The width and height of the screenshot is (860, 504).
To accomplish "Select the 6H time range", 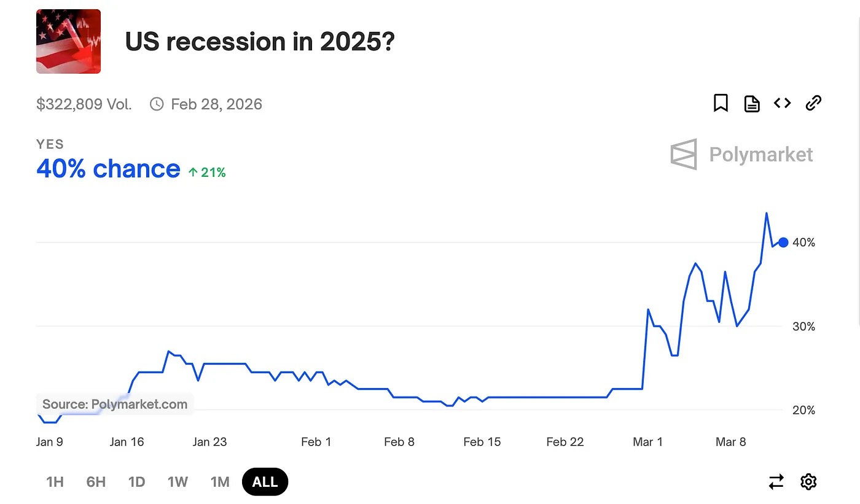I will coord(96,482).
